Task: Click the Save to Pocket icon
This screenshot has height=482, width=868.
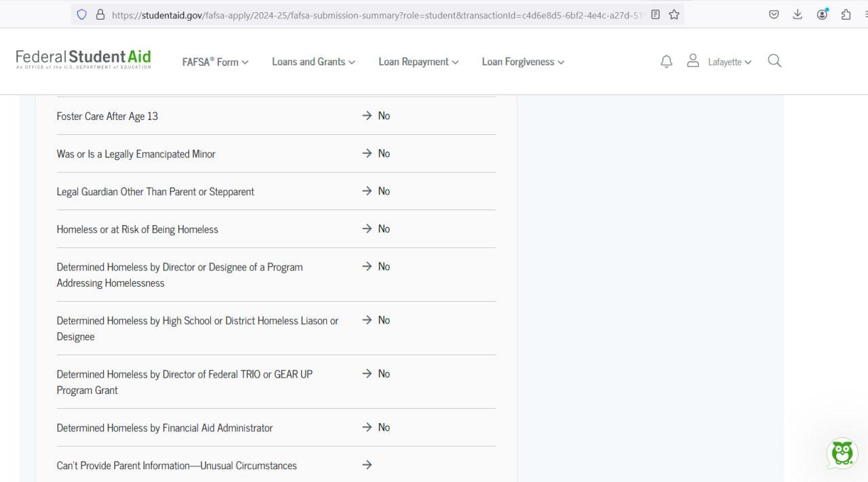Action: 774,14
